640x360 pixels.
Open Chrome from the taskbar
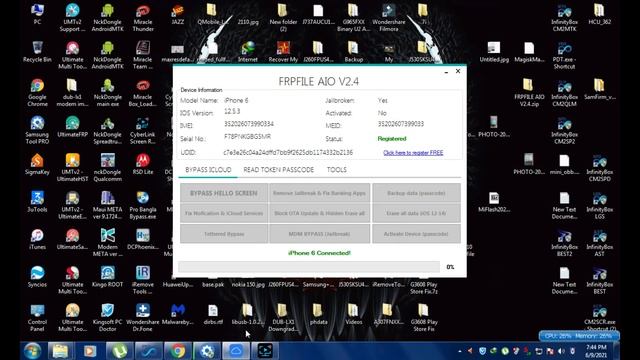tap(178, 351)
